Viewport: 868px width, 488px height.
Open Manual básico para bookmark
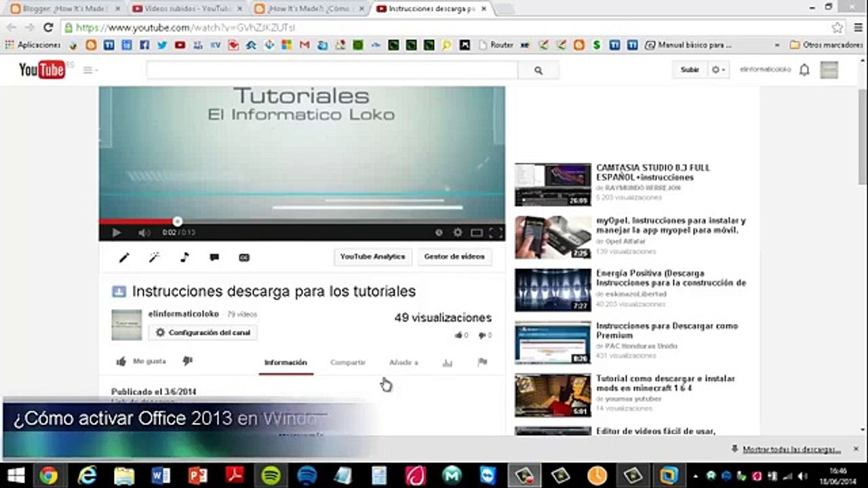(688, 45)
